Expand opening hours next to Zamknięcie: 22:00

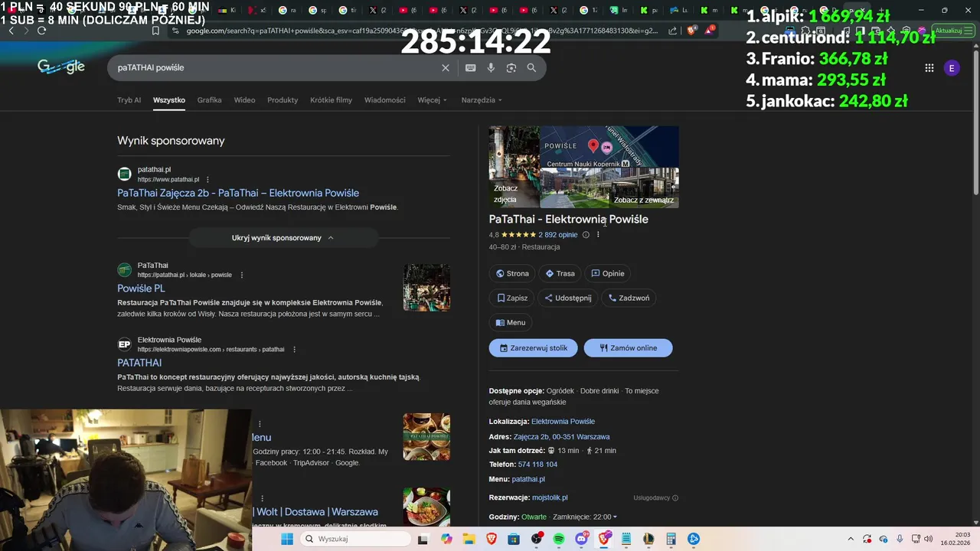(x=615, y=517)
